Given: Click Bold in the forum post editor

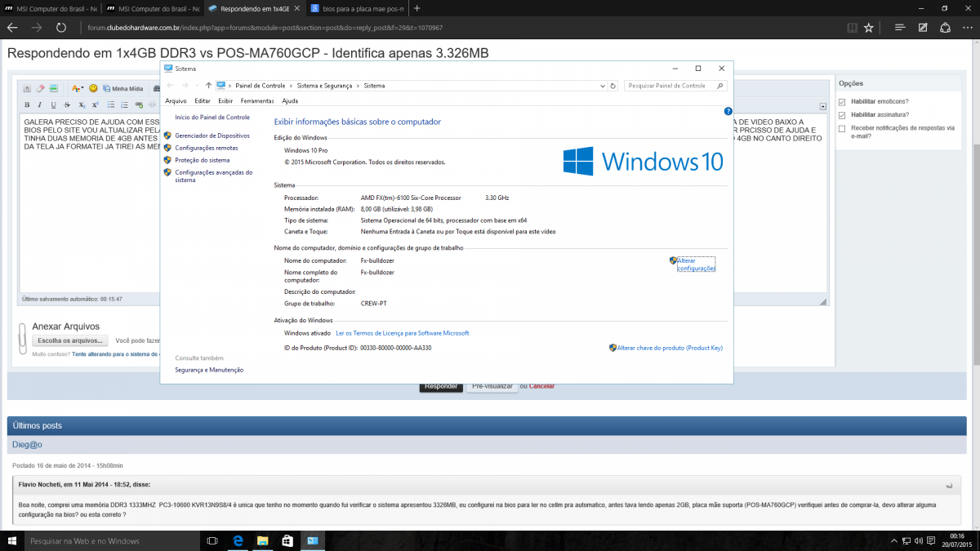Looking at the screenshot, I should (27, 104).
